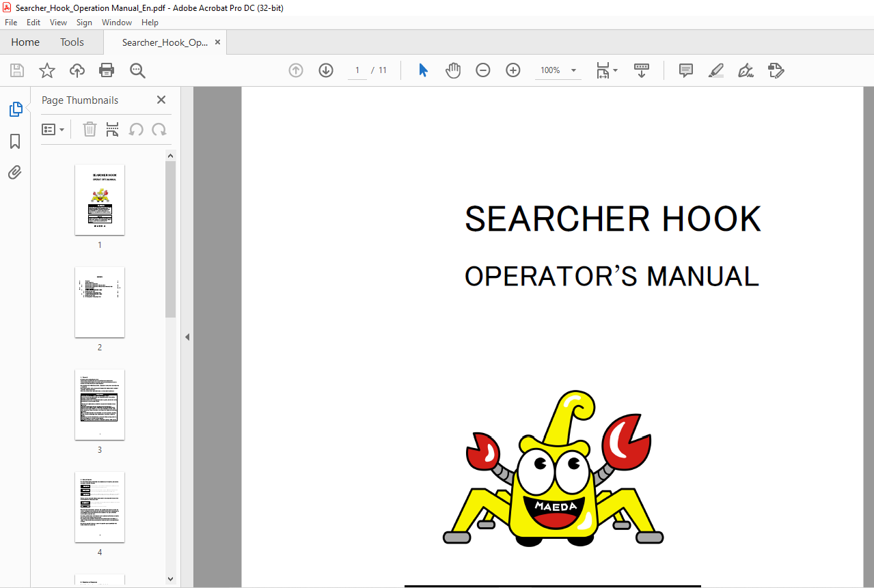Image resolution: width=874 pixels, height=588 pixels.
Task: Collapse the navigation pane with the arrow
Action: (x=187, y=337)
